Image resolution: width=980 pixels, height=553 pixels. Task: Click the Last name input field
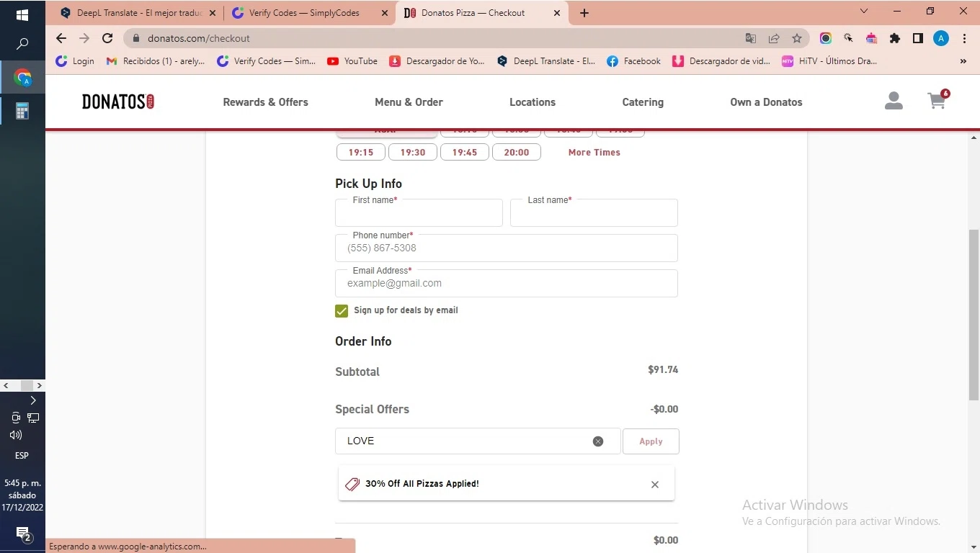[x=594, y=213]
